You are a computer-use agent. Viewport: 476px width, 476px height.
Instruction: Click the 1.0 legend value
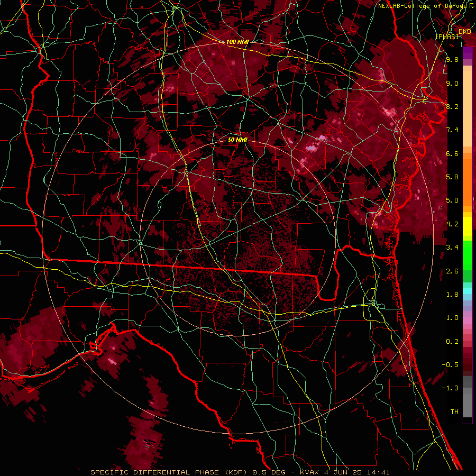452,318
